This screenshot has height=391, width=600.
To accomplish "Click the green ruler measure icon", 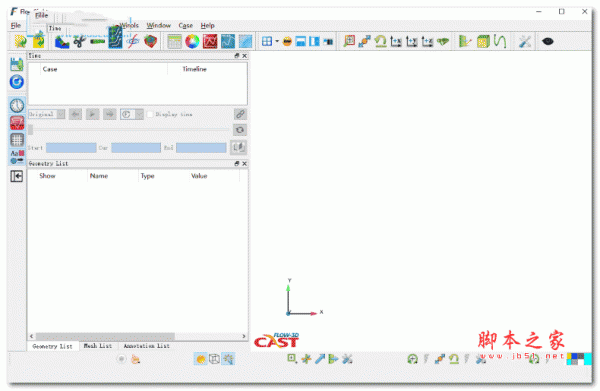I will click(97, 41).
